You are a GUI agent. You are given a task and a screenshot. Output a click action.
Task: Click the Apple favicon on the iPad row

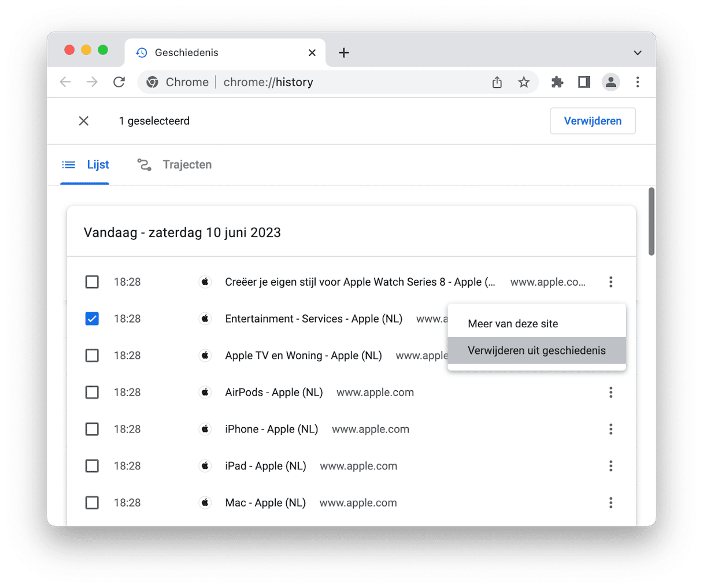[205, 466]
